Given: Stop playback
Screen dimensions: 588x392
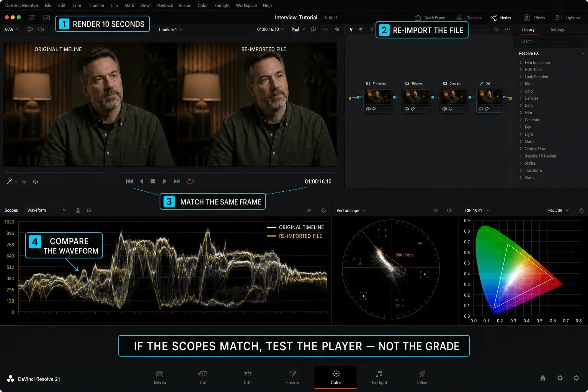Looking at the screenshot, I should click(153, 181).
